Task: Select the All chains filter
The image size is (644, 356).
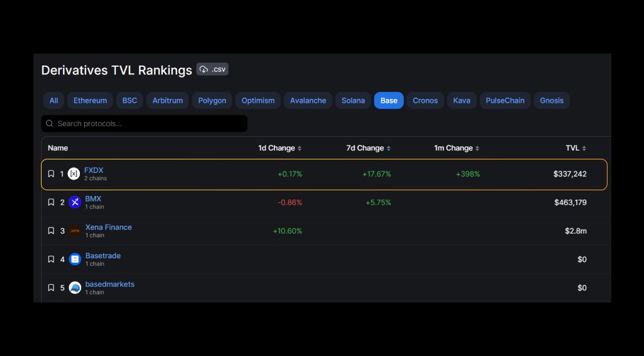Action: [x=54, y=100]
